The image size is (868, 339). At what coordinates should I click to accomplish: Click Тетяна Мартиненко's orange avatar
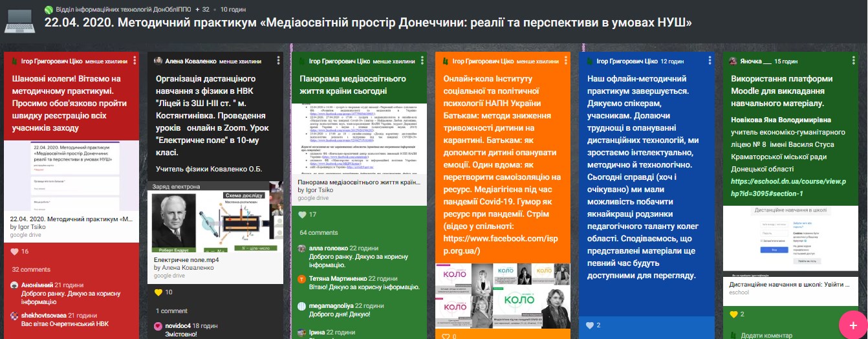302,279
